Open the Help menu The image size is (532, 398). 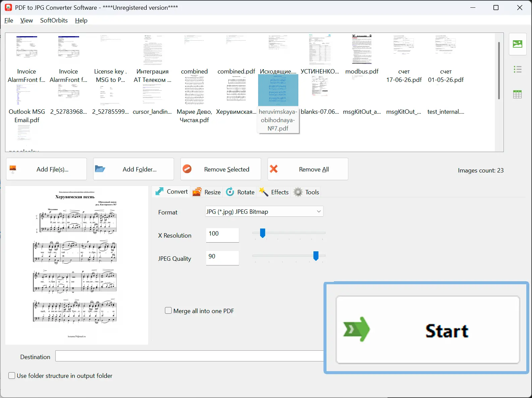pos(81,20)
